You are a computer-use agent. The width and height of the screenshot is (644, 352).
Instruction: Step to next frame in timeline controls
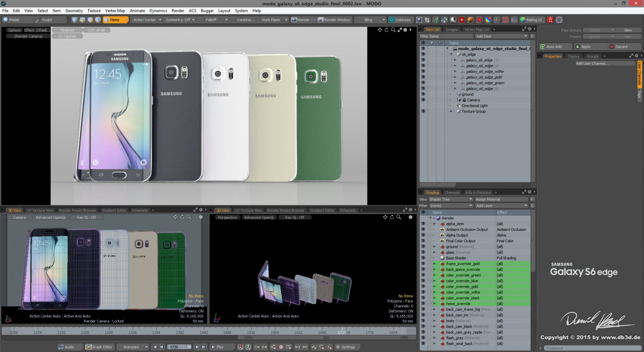pyautogui.click(x=196, y=347)
